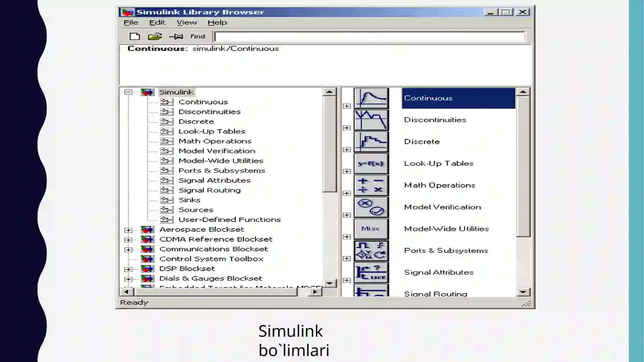Select Discontinuities in the Simulink tree
Image resolution: width=644 pixels, height=362 pixels.
click(x=209, y=112)
